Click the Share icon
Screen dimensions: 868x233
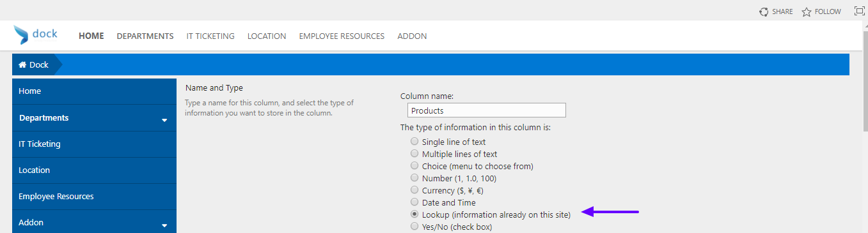(x=764, y=11)
